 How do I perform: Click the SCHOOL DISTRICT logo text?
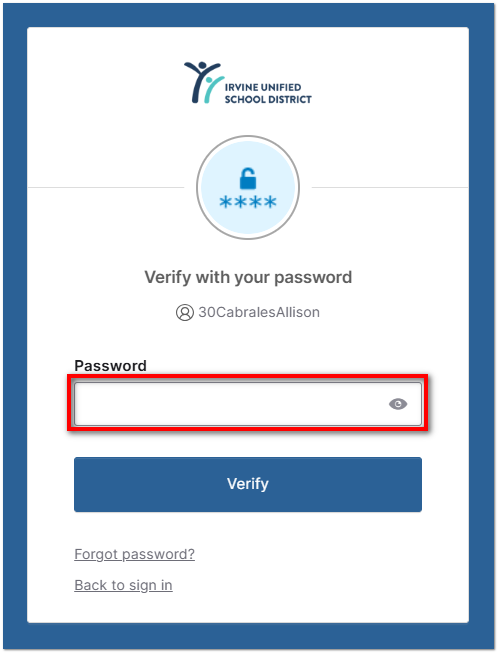pos(268,99)
